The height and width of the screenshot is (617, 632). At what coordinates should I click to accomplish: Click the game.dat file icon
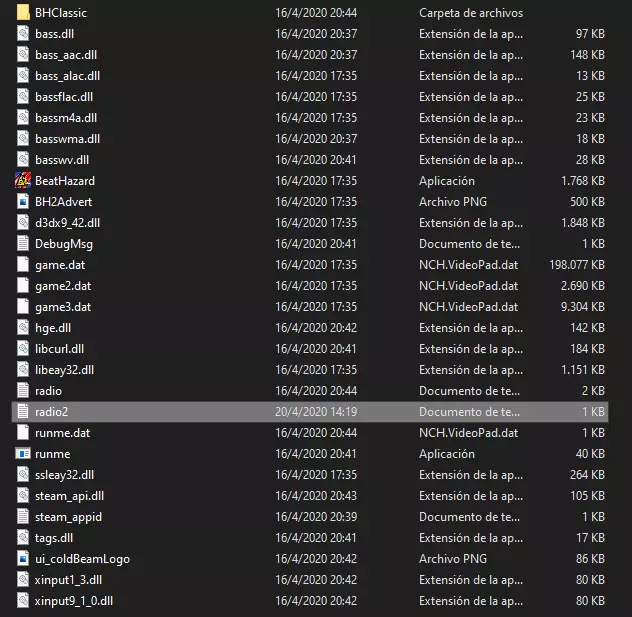[x=23, y=265]
